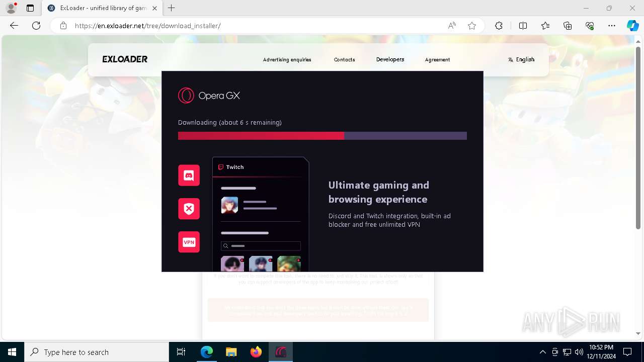View site information lock icon
644x362 pixels.
click(63, 26)
